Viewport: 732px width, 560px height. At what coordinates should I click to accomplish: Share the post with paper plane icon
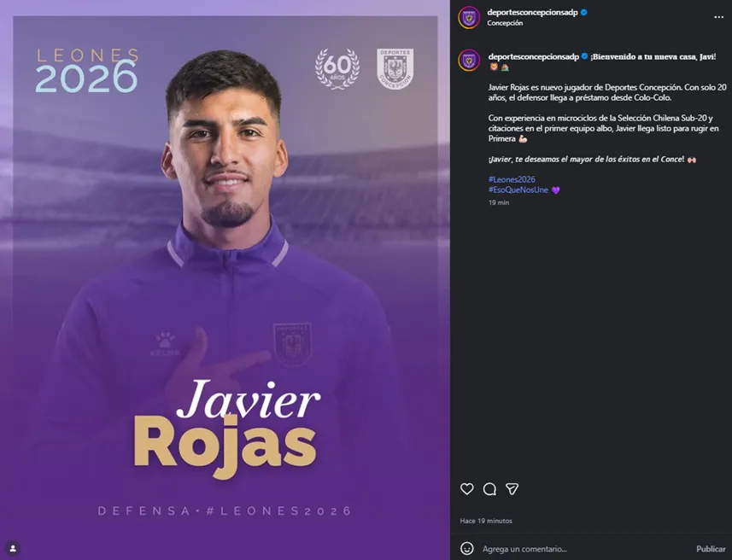(x=512, y=488)
